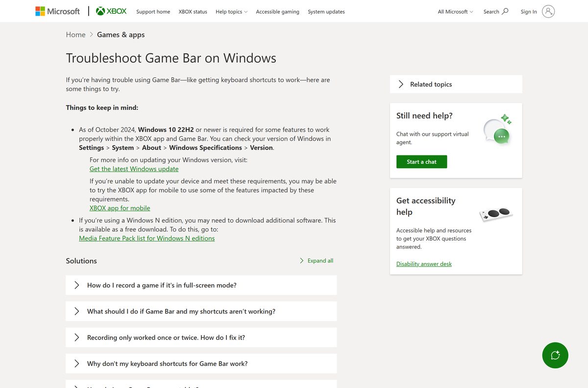Image resolution: width=588 pixels, height=388 pixels.
Task: Expand 'Why don't my keyboard shortcuts for Game Bar work?'
Action: (201, 364)
